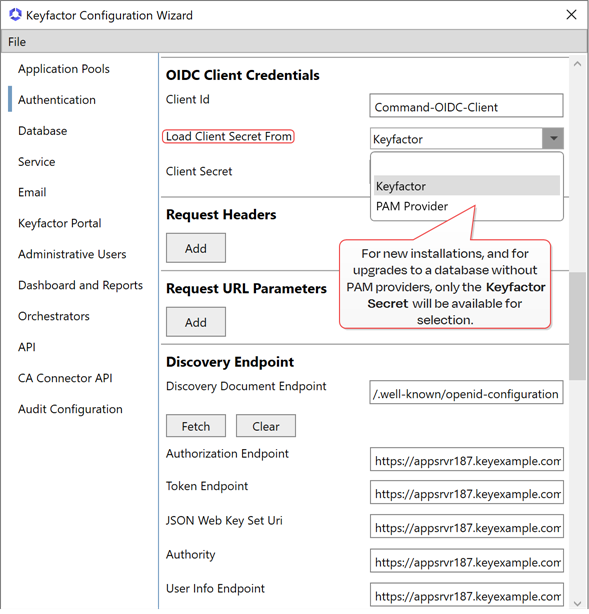Choose the blank dropdown option
The width and height of the screenshot is (589, 614).
click(467, 166)
